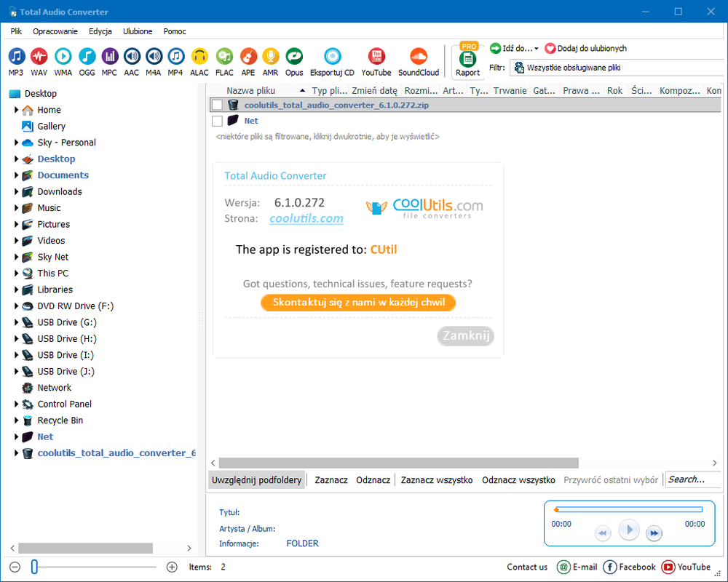Screen dimensions: 728x582
Task: Add folder with Dodaj do ulubionych
Action: pyautogui.click(x=586, y=48)
